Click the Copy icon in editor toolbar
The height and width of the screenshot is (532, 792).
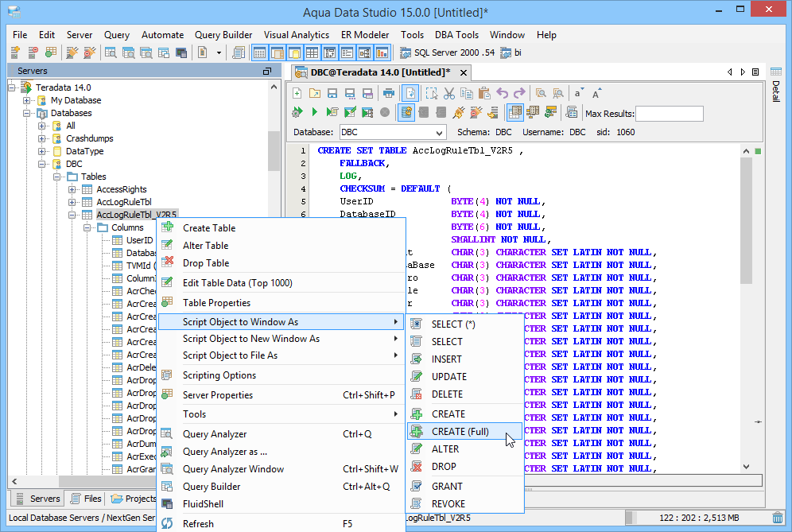pos(467,94)
